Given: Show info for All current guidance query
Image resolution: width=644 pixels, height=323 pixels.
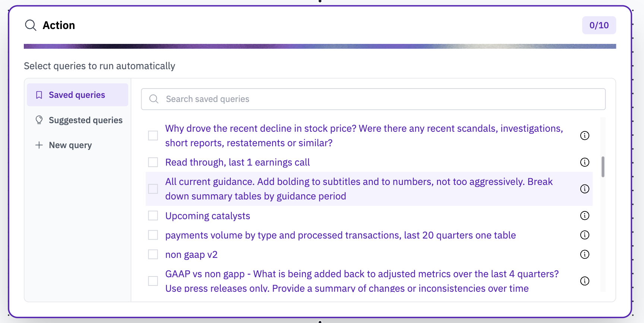Looking at the screenshot, I should (x=585, y=189).
